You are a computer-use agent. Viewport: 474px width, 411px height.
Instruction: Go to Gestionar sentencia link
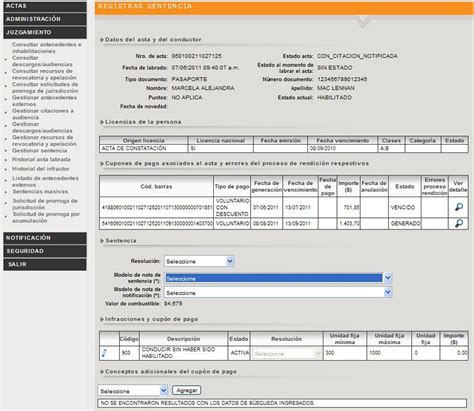[x=40, y=151]
